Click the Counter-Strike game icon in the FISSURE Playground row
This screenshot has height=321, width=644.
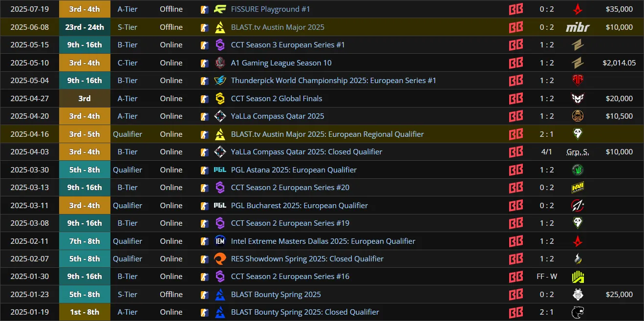tap(204, 9)
